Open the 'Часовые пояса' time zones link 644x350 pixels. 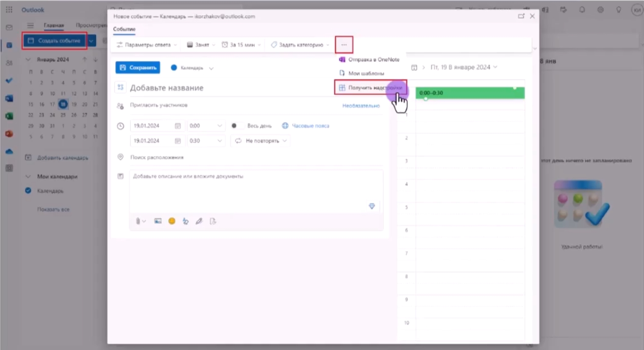tap(310, 126)
